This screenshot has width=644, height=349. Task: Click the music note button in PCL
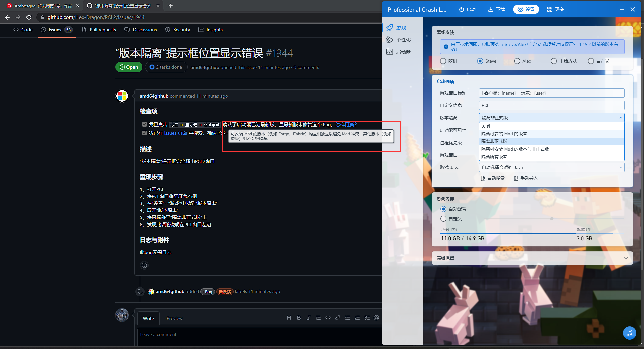pyautogui.click(x=630, y=333)
